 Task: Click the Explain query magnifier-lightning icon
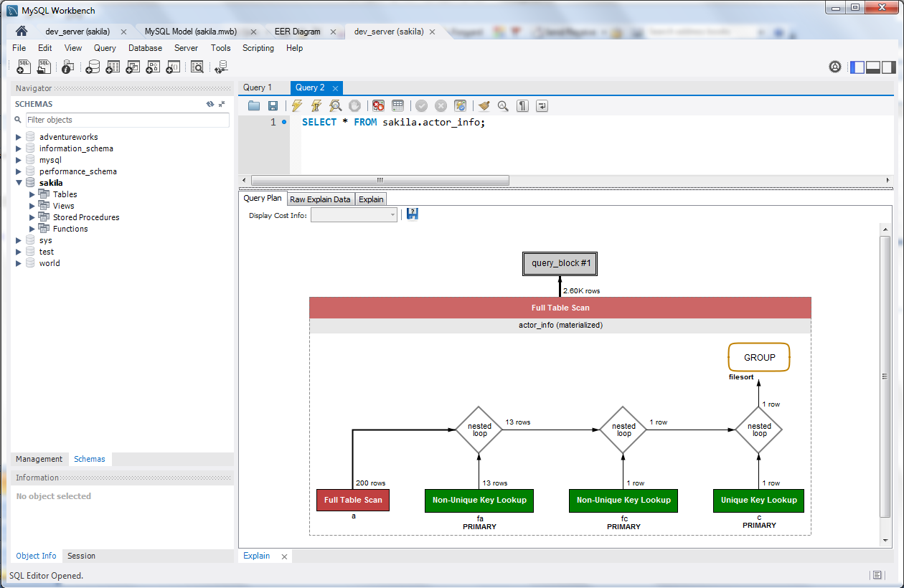[335, 106]
